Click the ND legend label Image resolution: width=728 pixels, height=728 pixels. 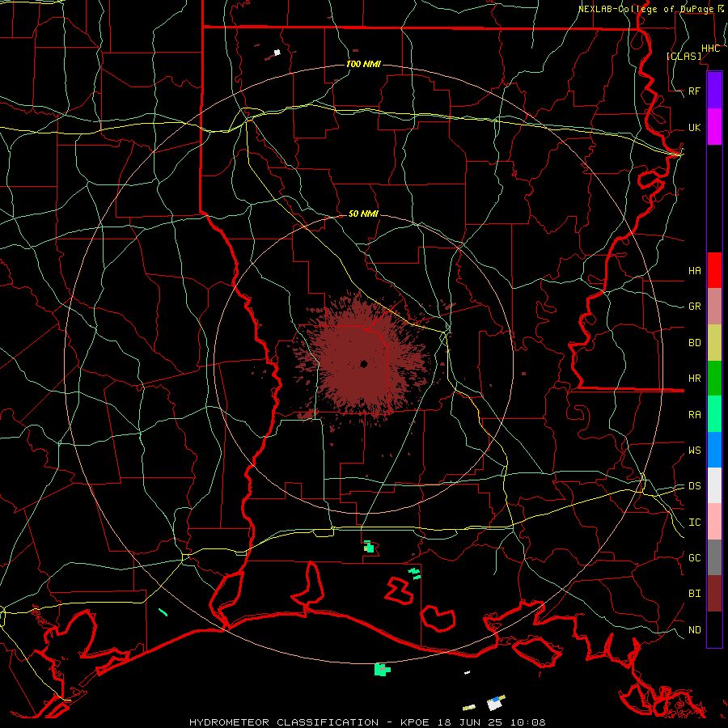point(695,630)
